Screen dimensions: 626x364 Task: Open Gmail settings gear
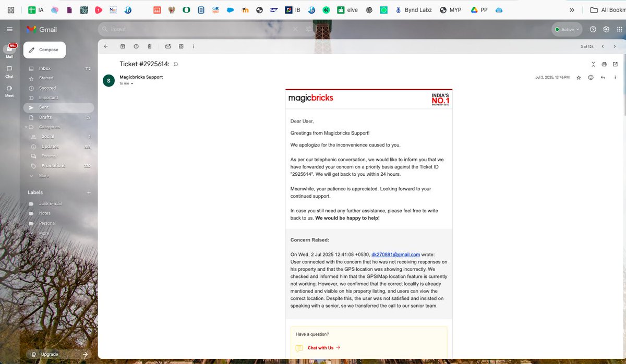606,29
